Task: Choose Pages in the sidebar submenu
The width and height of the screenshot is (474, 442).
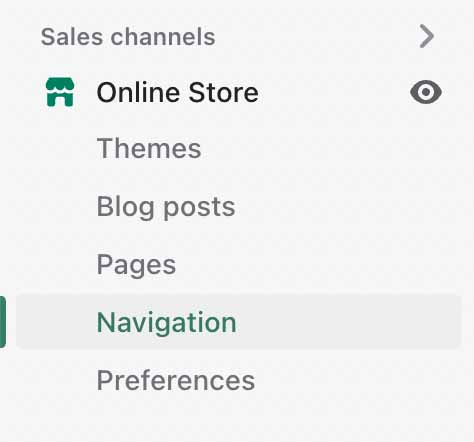Action: 136,265
